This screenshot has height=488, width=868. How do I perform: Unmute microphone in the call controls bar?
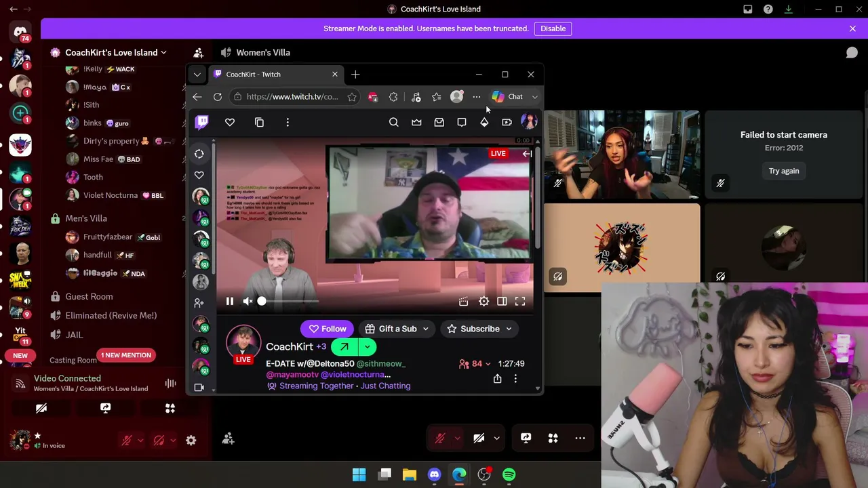tap(439, 439)
